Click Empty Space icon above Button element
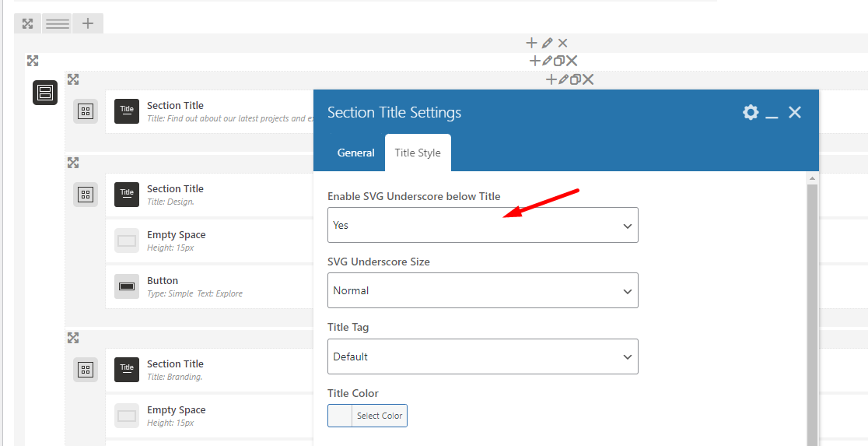The width and height of the screenshot is (868, 446). 127,241
